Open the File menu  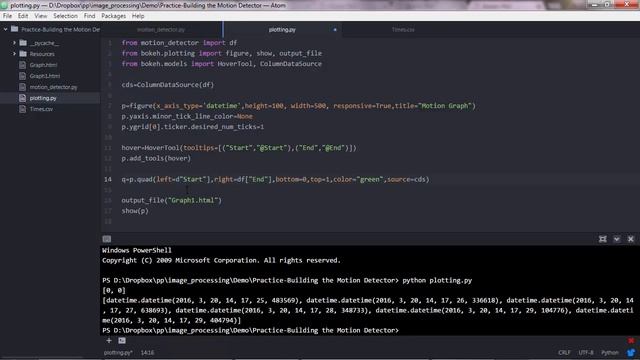[x=7, y=16]
